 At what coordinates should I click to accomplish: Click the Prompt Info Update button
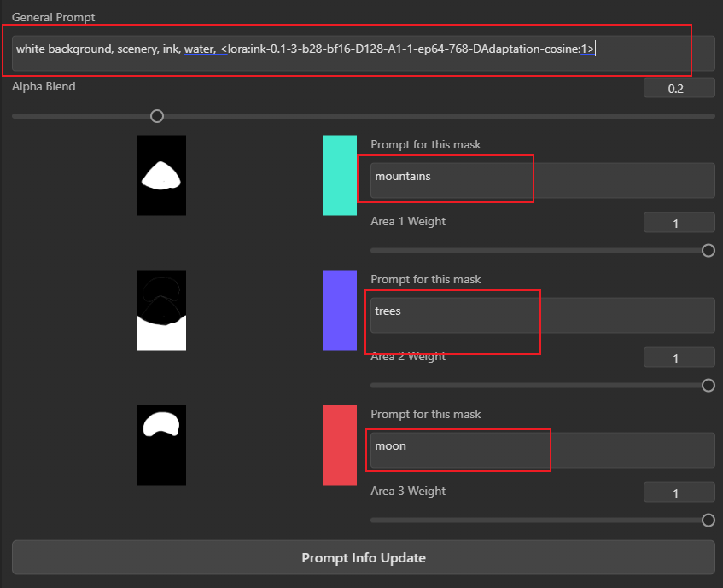364,557
